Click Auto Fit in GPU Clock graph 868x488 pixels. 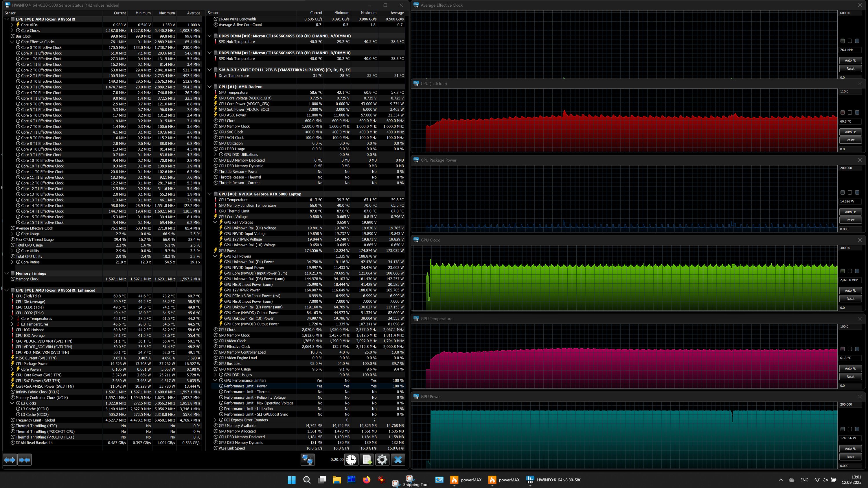[850, 290]
